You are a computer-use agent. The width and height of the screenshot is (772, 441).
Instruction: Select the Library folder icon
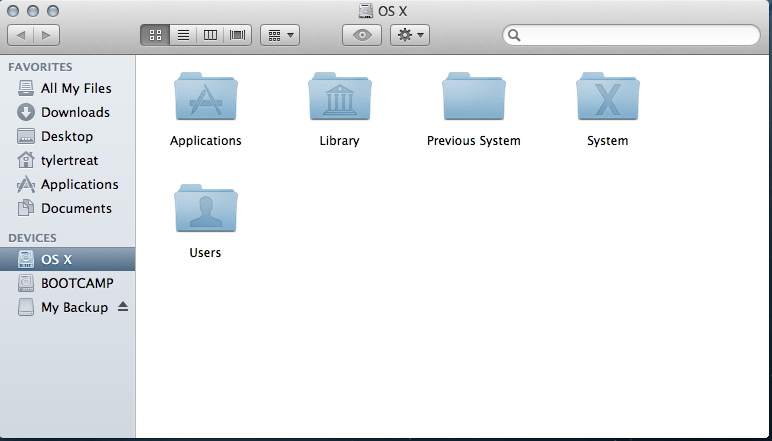[340, 96]
